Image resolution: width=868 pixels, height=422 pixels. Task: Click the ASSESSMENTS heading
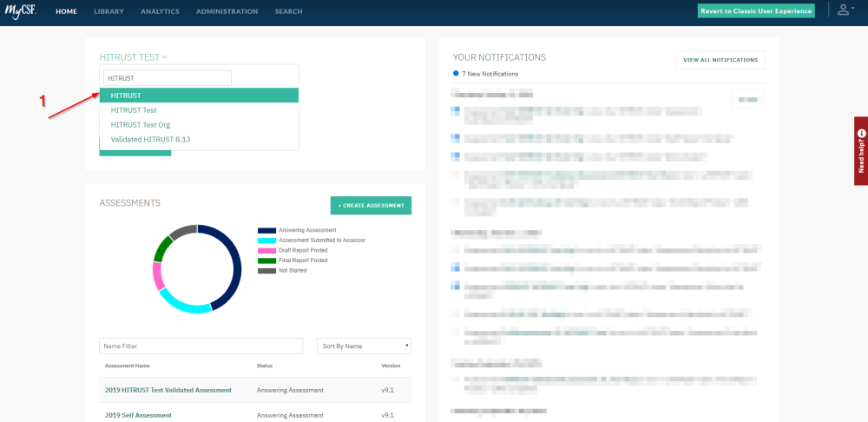pyautogui.click(x=130, y=202)
